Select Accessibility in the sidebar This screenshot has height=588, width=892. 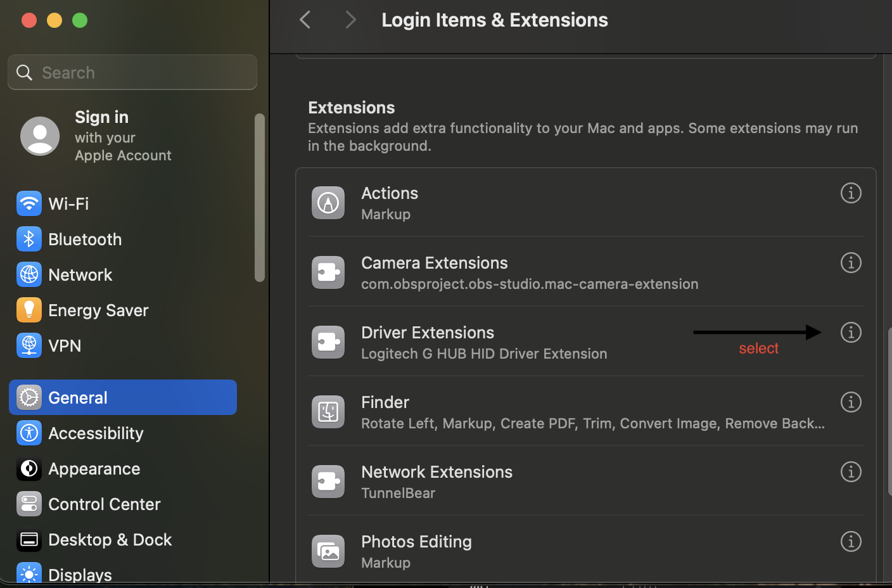[96, 433]
